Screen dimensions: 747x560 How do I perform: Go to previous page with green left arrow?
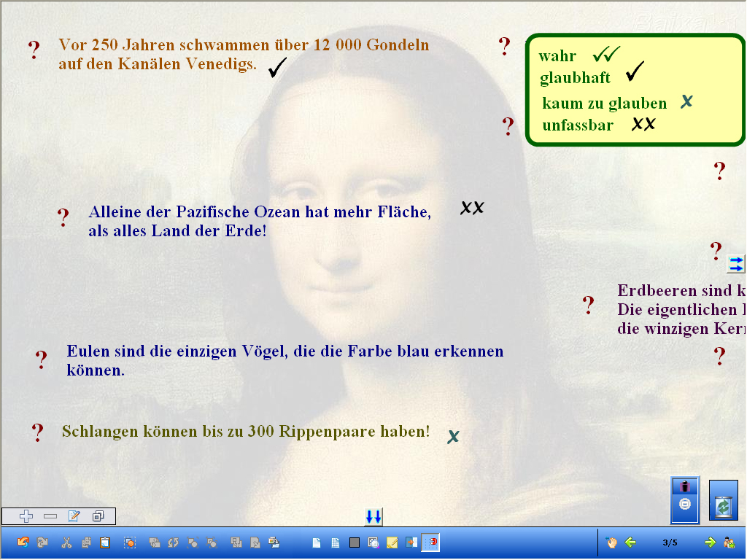pyautogui.click(x=631, y=542)
